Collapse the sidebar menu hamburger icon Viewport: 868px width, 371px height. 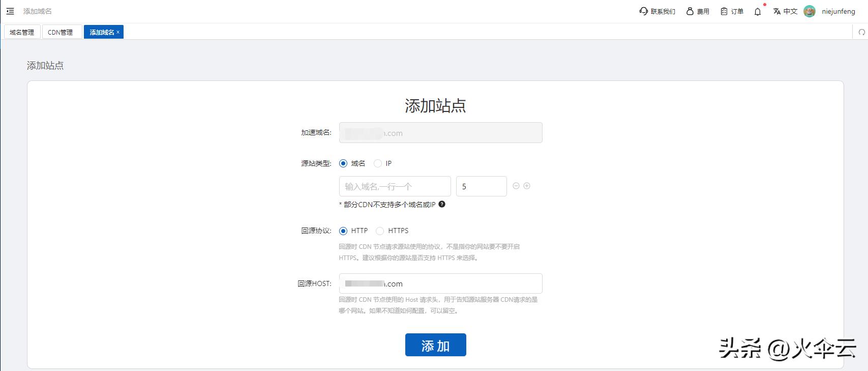tap(10, 11)
